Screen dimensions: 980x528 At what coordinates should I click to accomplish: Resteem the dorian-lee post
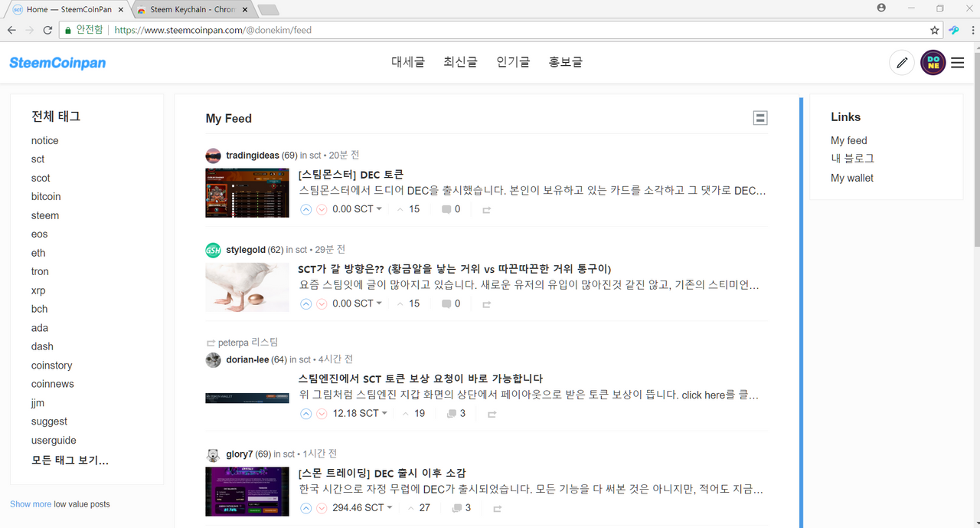pyautogui.click(x=492, y=414)
